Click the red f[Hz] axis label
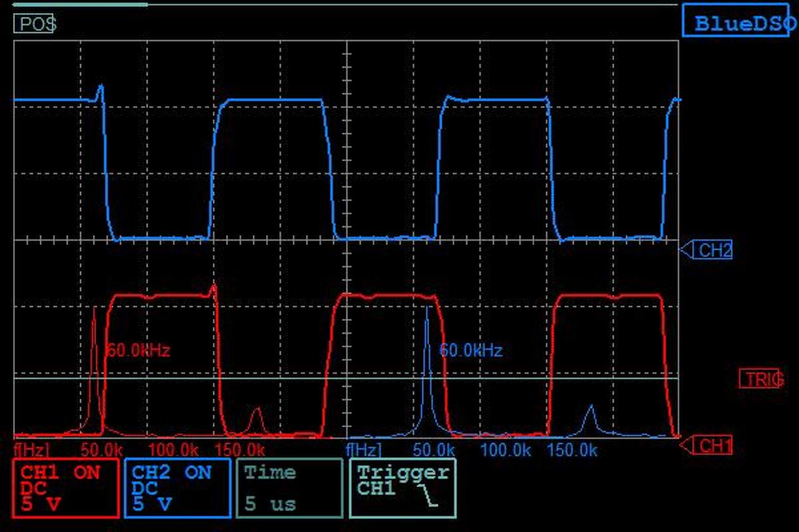 [x=31, y=450]
